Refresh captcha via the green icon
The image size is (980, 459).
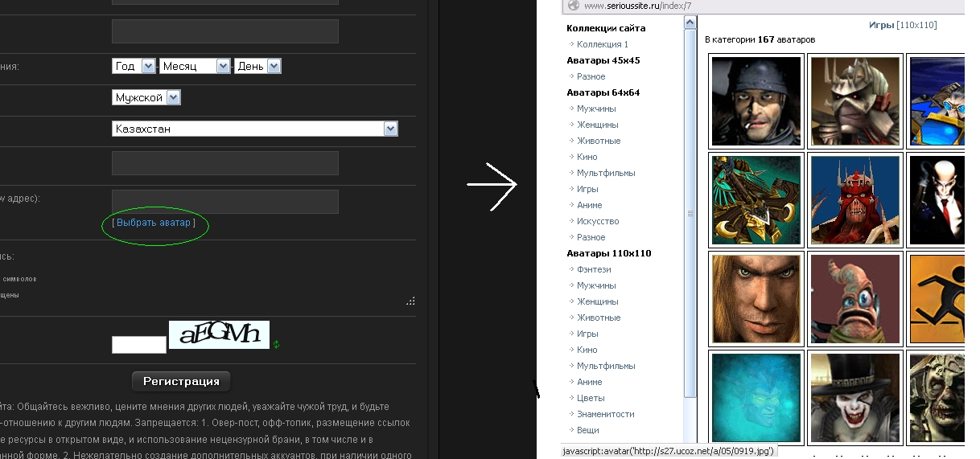[276, 345]
